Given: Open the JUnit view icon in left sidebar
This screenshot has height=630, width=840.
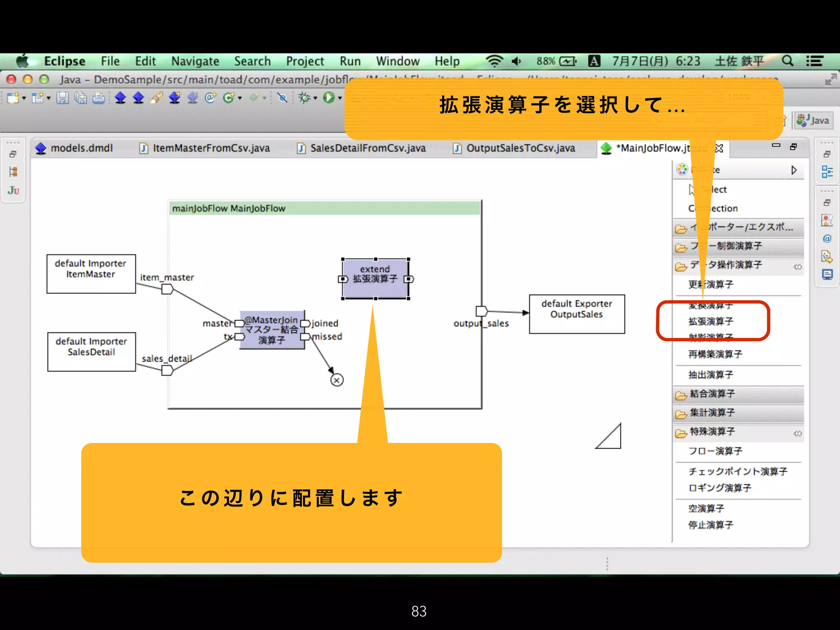Looking at the screenshot, I should point(13,190).
